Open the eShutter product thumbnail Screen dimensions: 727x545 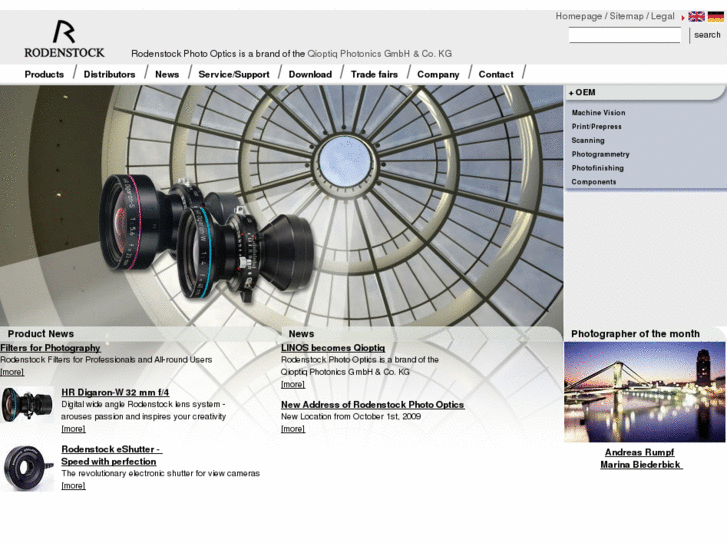pos(28,468)
